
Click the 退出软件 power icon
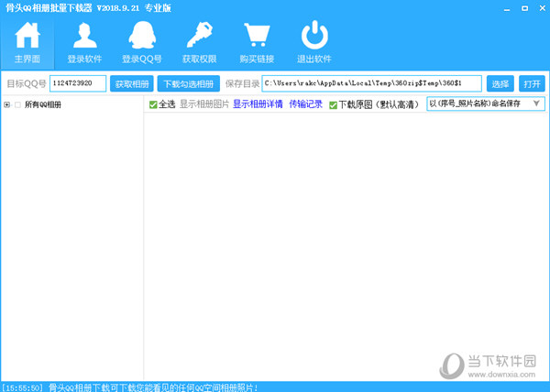click(x=314, y=35)
